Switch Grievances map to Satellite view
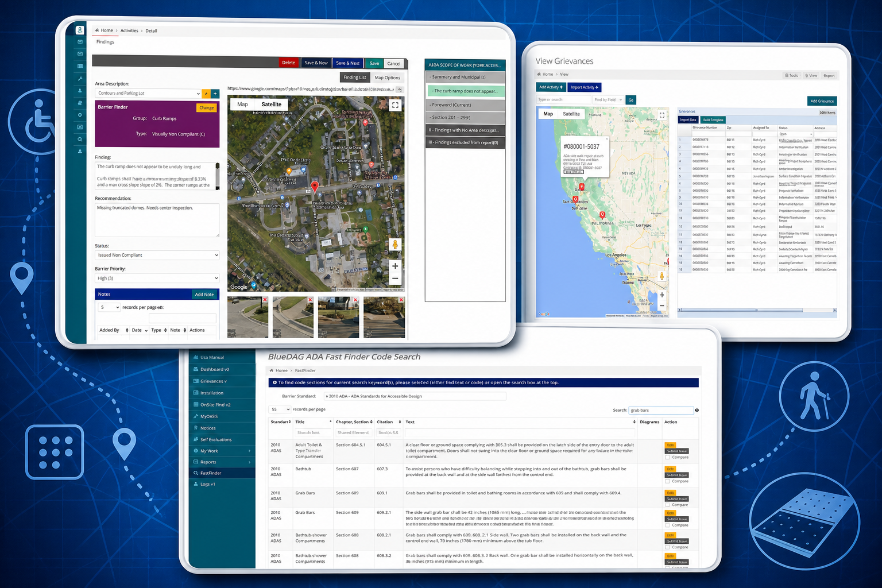 (x=571, y=114)
